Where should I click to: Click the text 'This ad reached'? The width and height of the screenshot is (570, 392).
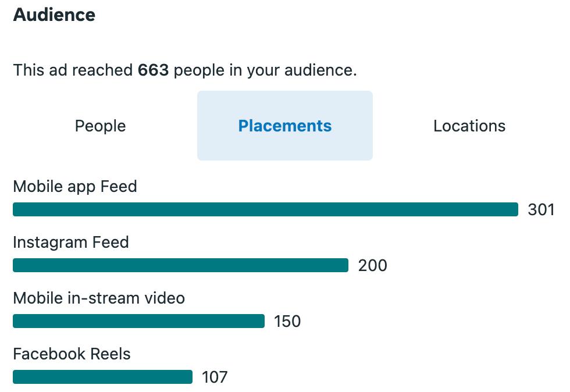73,70
